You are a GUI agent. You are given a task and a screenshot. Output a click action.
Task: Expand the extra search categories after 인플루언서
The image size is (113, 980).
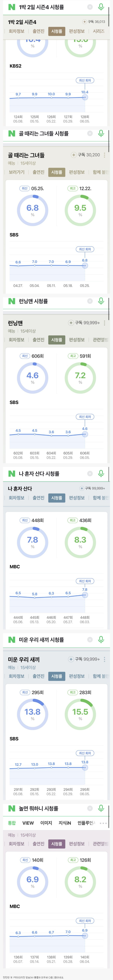point(103,823)
